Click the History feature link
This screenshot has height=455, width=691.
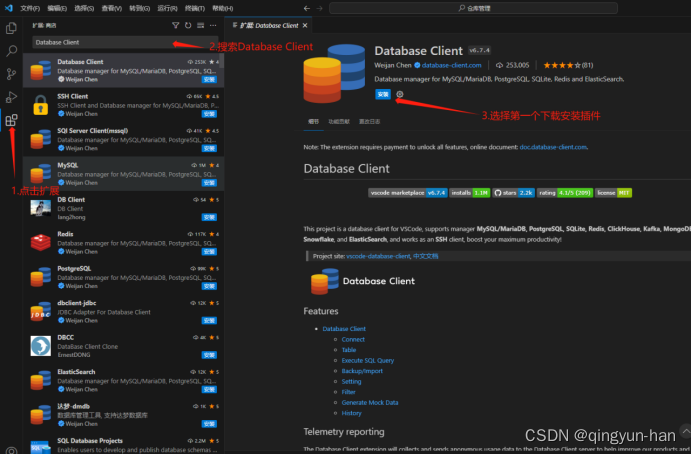pos(351,413)
